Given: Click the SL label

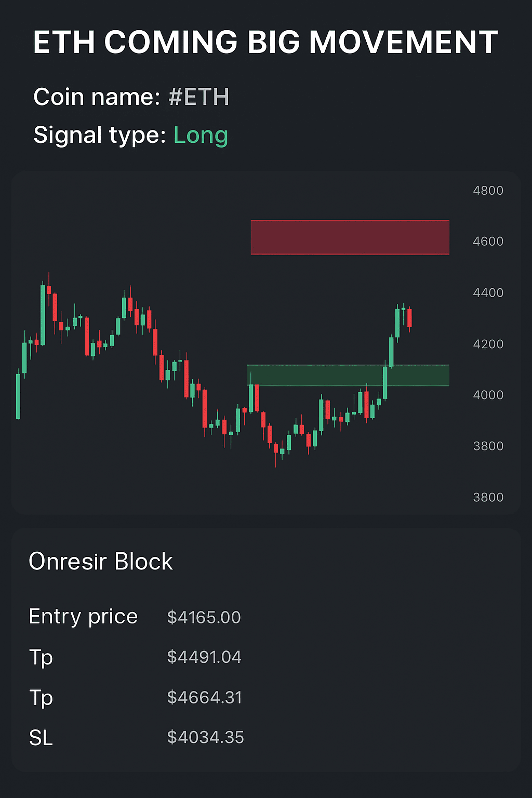Looking at the screenshot, I should 41,738.
